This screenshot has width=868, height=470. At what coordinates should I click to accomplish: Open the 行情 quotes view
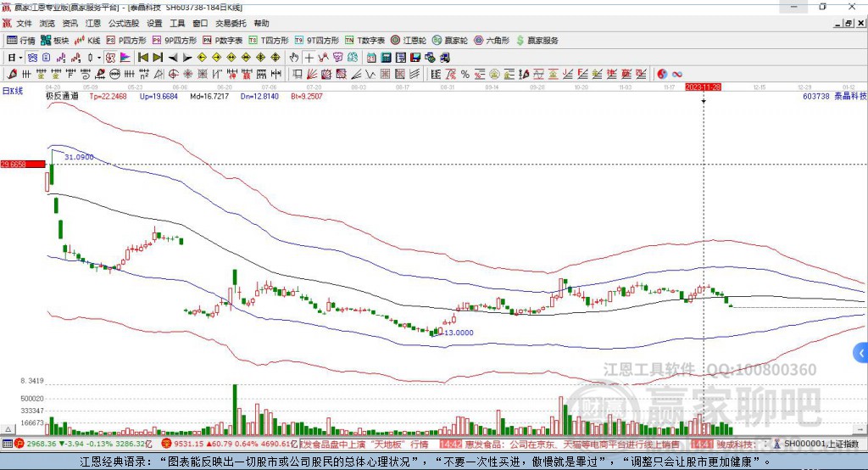(21, 41)
